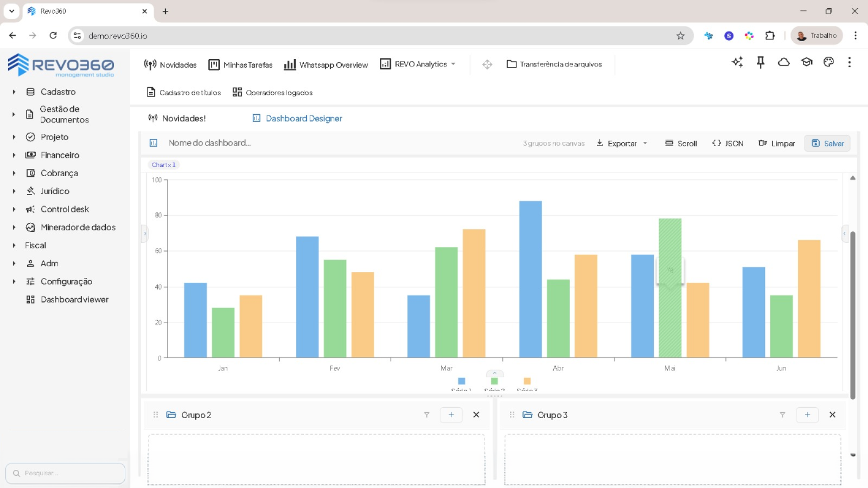Toggle Série 2 green legend item
Viewport: 868px width, 488px height.
pos(494,384)
